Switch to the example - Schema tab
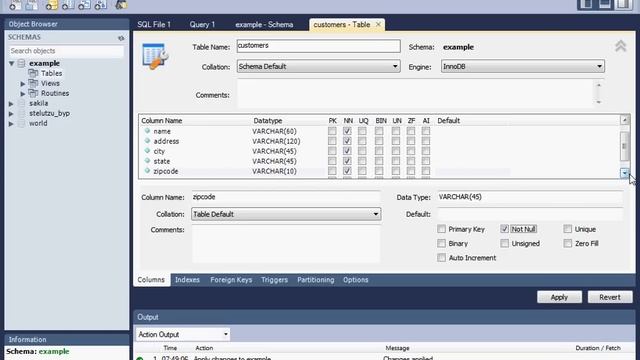Image resolution: width=640 pixels, height=360 pixels. (264, 24)
